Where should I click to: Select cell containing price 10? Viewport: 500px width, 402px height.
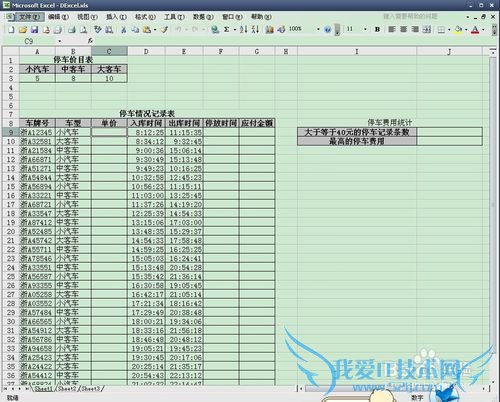pyautogui.click(x=109, y=78)
